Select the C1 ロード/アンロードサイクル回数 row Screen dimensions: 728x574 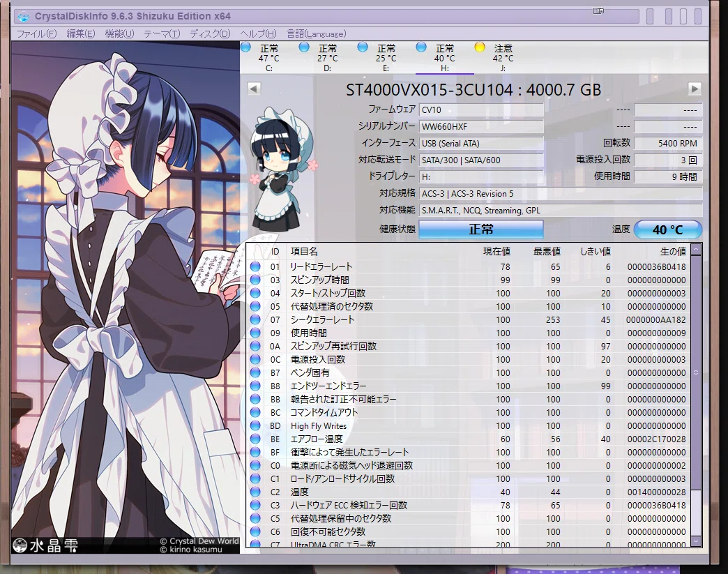point(468,478)
